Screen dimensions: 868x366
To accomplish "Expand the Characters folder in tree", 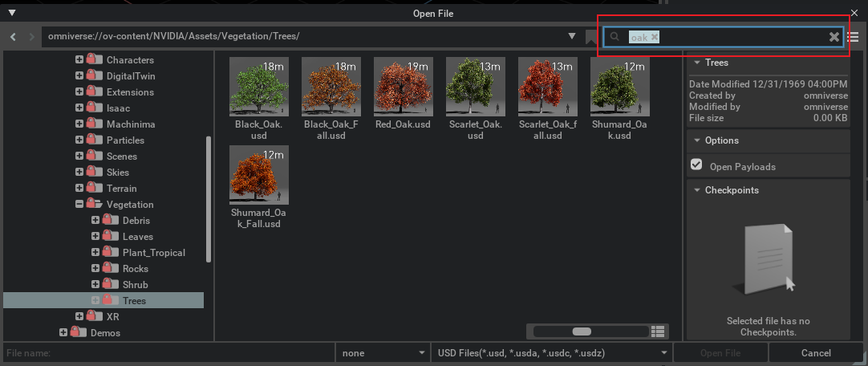I will coord(79,60).
